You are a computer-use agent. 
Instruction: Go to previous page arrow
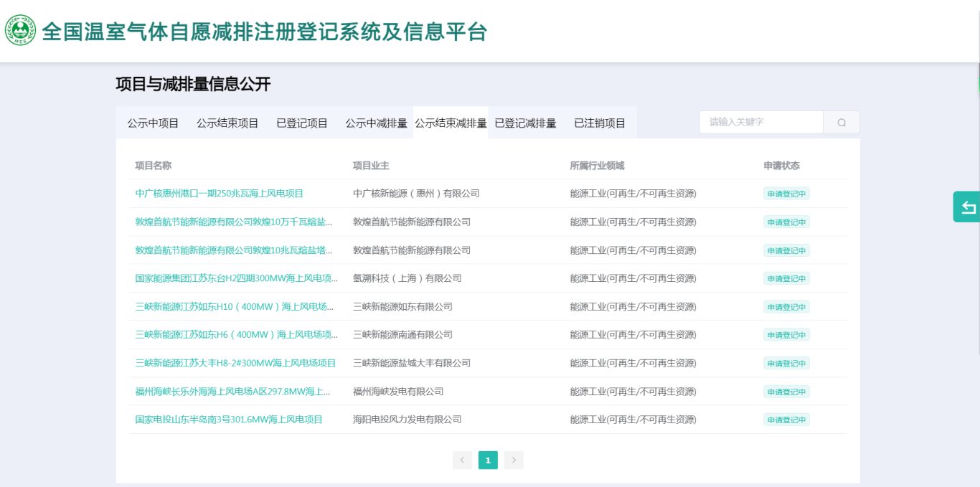click(462, 460)
